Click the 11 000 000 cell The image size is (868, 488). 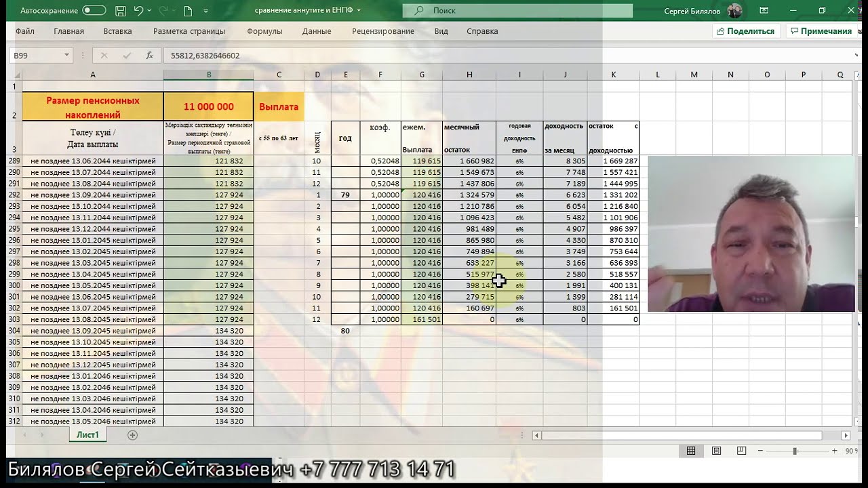pos(209,106)
